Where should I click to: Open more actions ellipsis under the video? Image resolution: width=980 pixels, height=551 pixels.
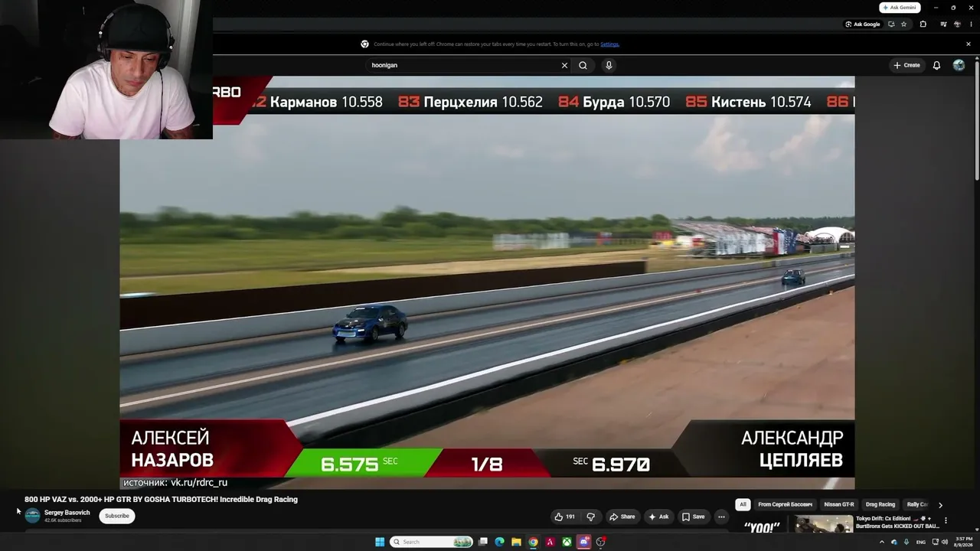pos(721,517)
